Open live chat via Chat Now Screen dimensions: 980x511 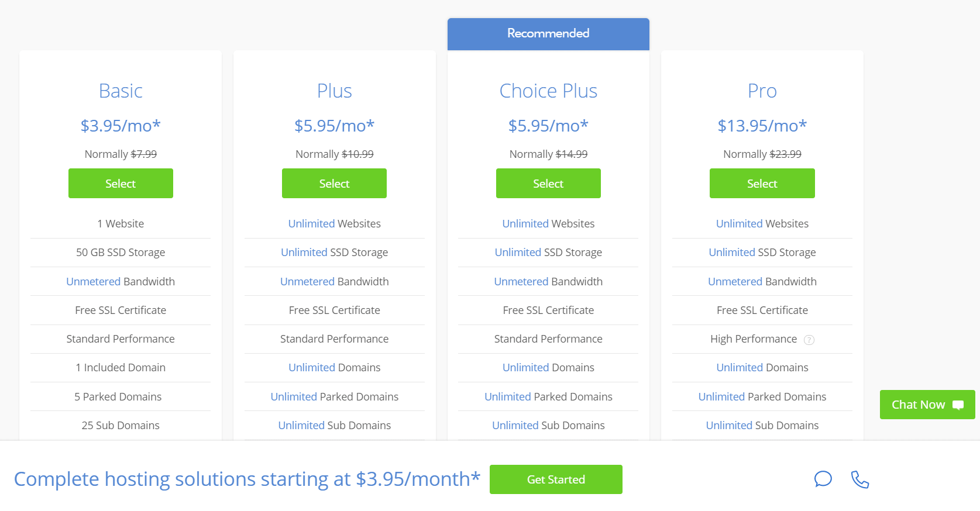point(919,405)
